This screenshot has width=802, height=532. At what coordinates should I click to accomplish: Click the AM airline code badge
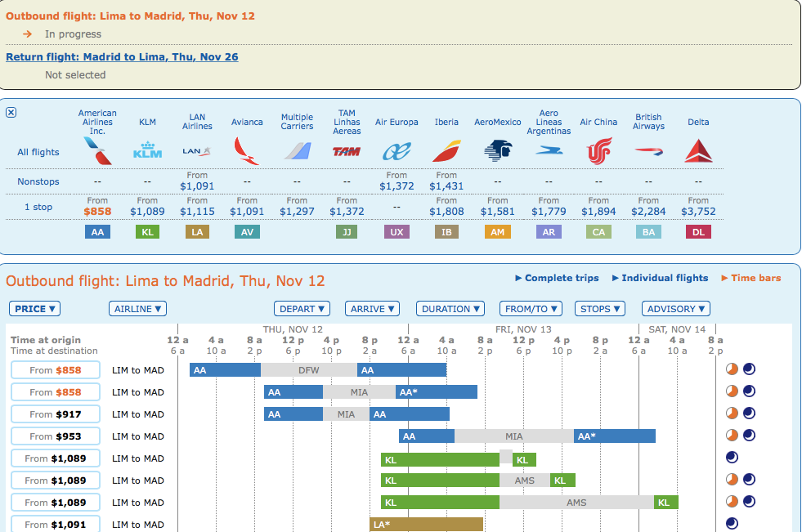click(x=498, y=232)
